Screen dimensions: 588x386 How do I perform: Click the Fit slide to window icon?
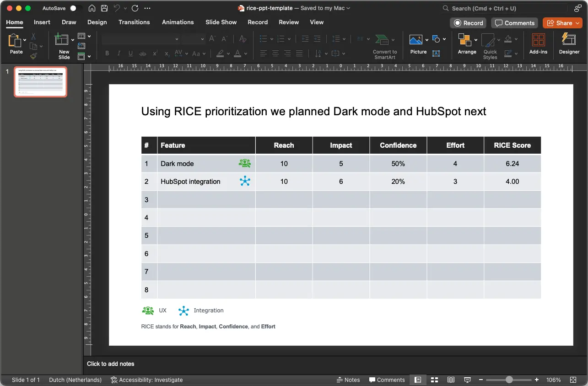573,380
